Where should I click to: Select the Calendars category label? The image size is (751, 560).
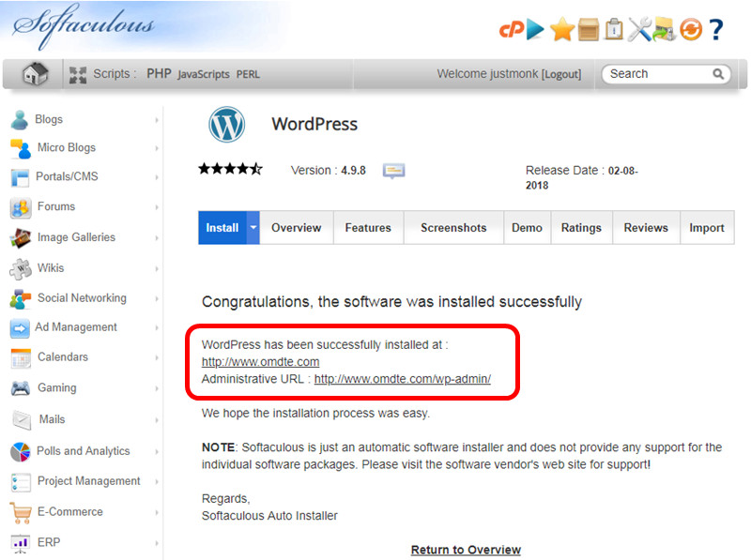[x=63, y=357]
